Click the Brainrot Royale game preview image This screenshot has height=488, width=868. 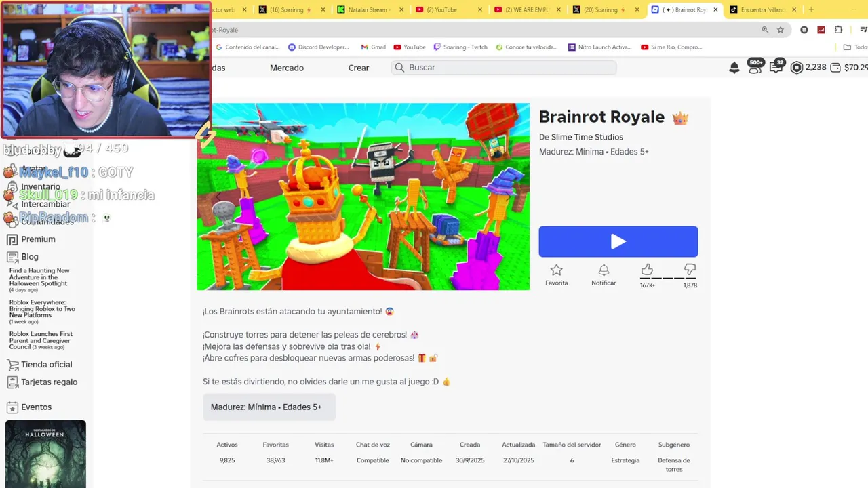[x=363, y=197]
